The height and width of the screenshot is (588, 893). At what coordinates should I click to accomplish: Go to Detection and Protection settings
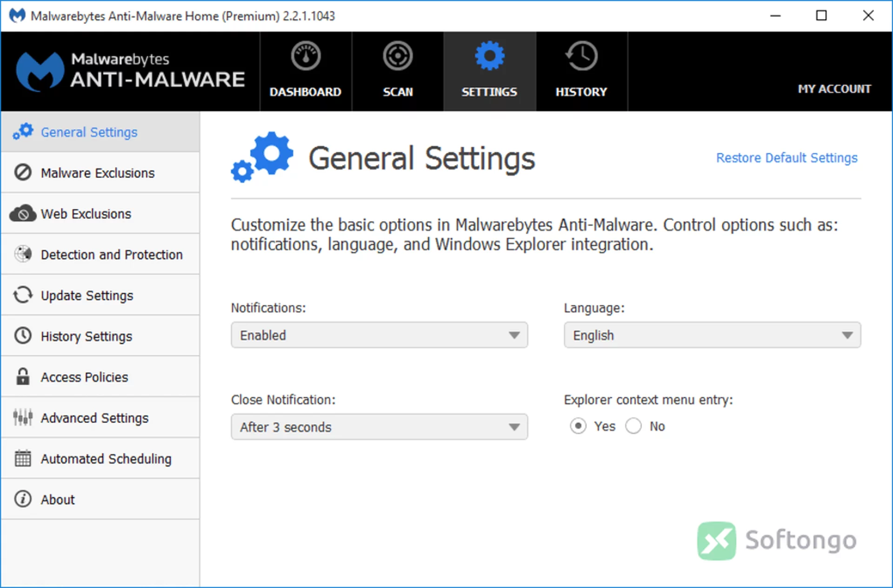tap(112, 255)
